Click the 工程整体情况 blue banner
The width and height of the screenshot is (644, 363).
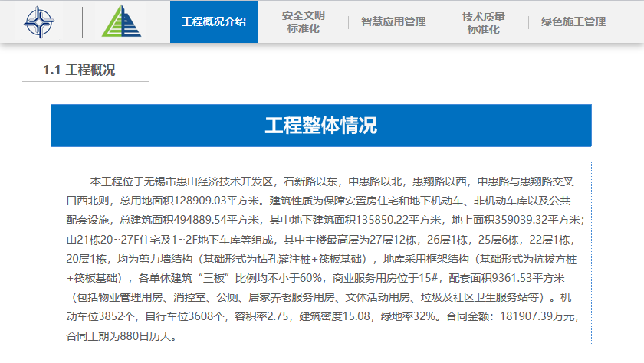(x=321, y=126)
